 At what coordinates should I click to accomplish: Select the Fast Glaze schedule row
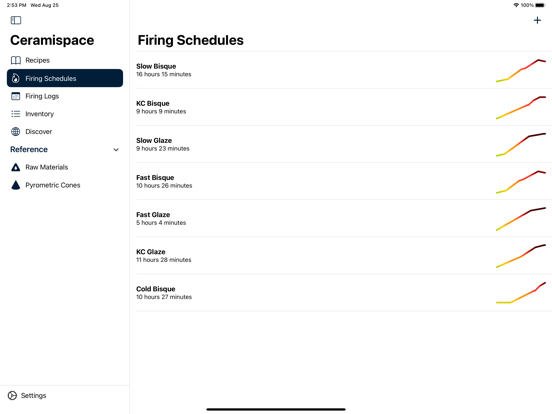344,218
